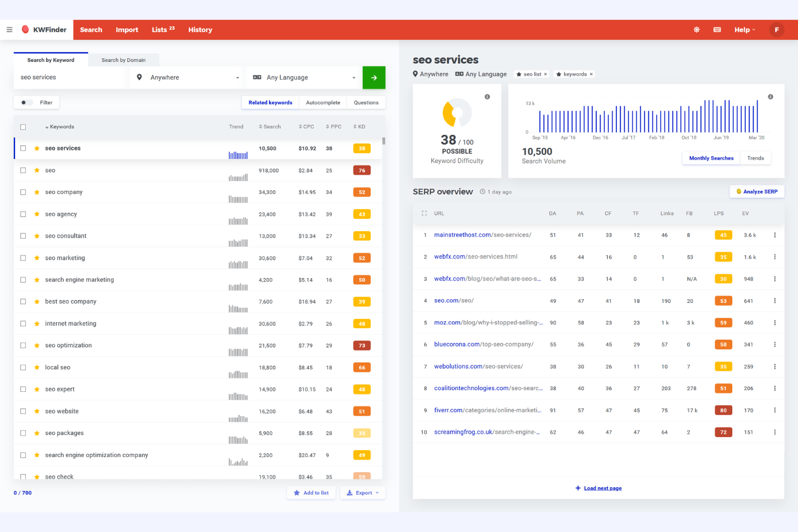Screen dimensions: 798x532
Task: Check the seo row checkbox
Action: 23,170
